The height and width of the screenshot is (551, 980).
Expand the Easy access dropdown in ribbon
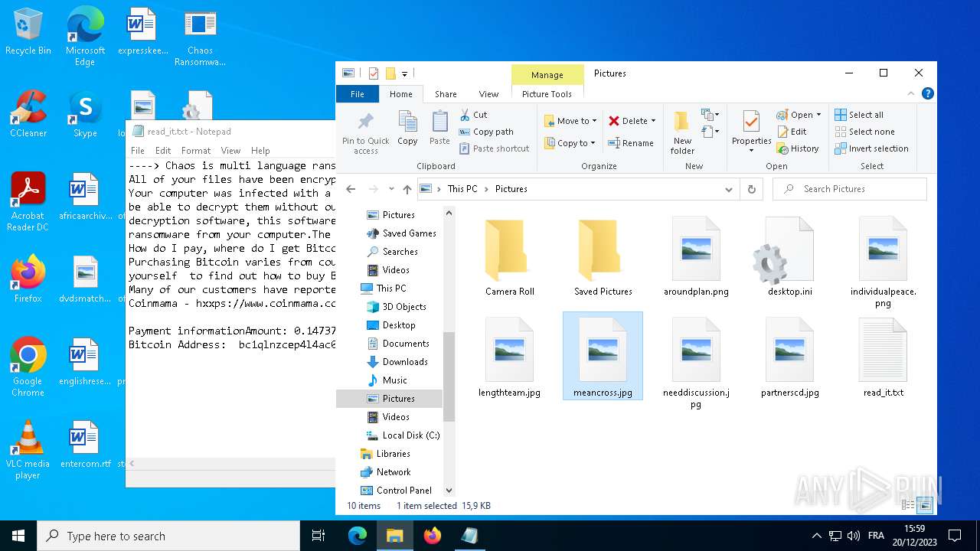[710, 132]
